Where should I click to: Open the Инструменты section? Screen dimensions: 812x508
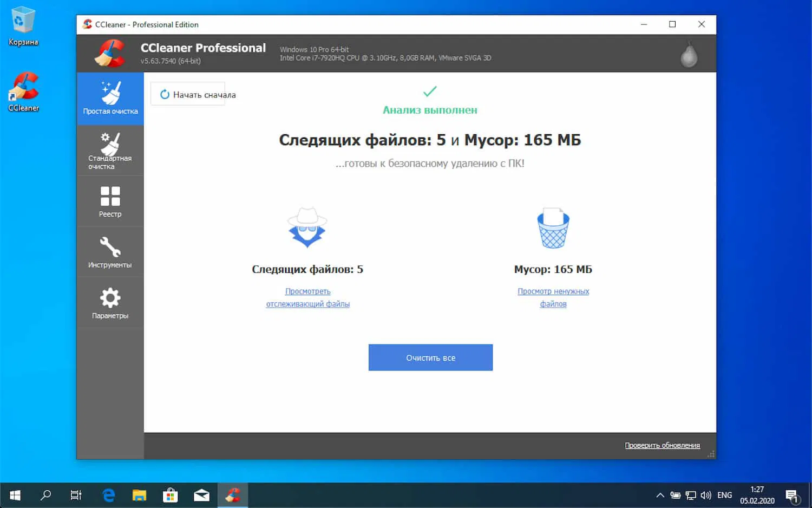click(110, 252)
